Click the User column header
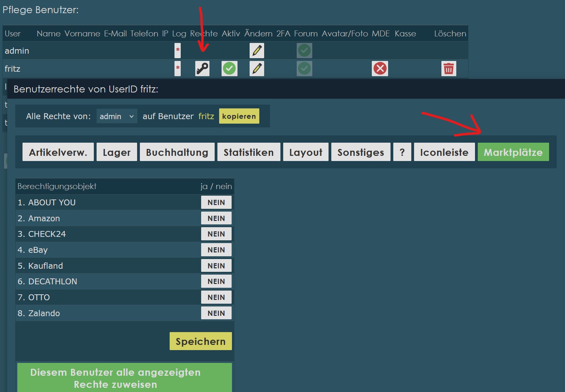565x392 pixels. (x=13, y=34)
